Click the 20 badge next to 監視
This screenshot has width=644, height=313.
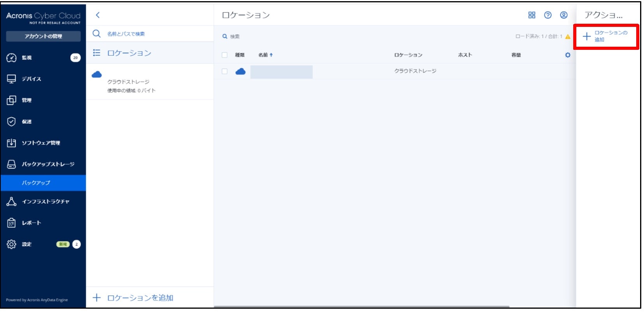pyautogui.click(x=75, y=58)
